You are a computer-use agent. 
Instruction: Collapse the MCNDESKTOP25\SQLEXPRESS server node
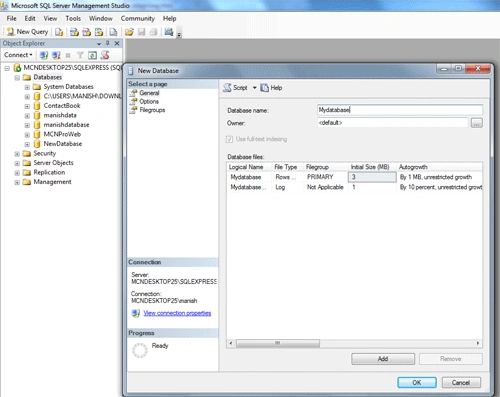pos(7,68)
